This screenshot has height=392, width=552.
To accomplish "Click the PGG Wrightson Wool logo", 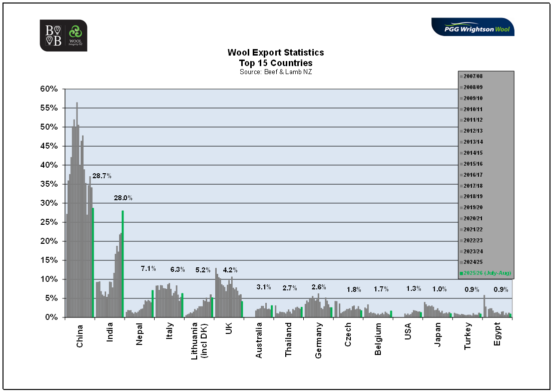I will pyautogui.click(x=472, y=29).
